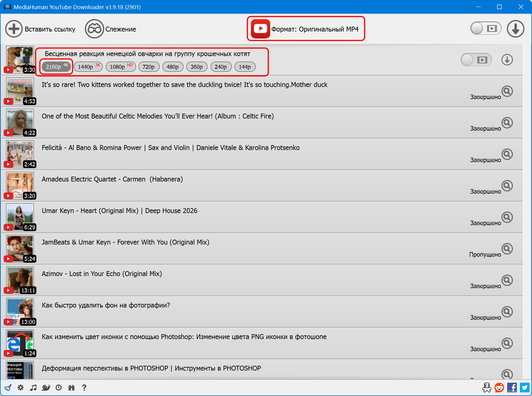The width and height of the screenshot is (532, 396).
Task: Click the broom clear-list icon
Action: 8,388
